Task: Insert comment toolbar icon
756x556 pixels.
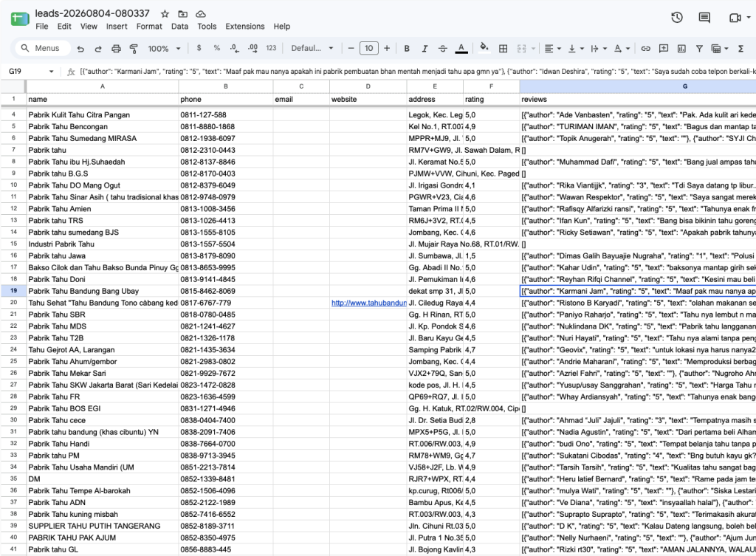Action: coord(664,48)
